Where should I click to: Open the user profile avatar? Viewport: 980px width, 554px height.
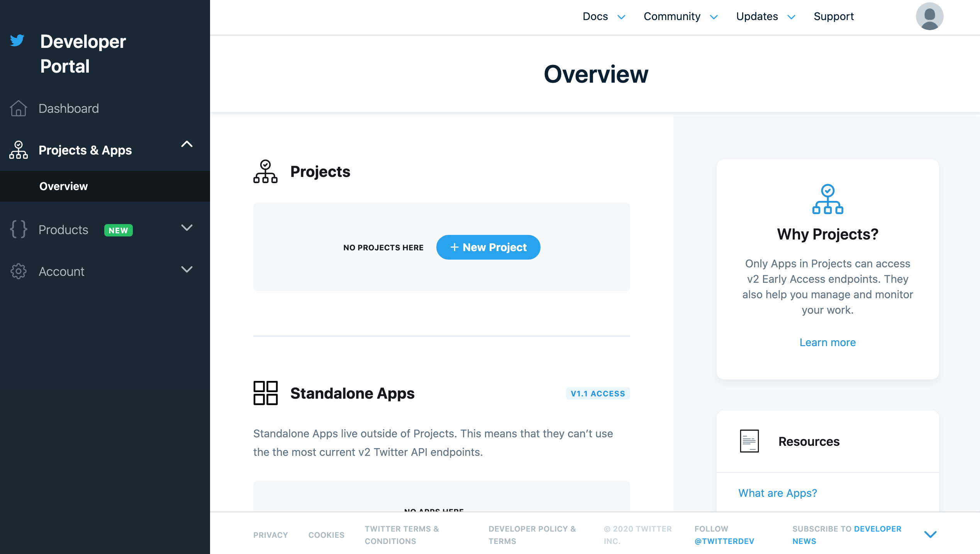(x=929, y=16)
